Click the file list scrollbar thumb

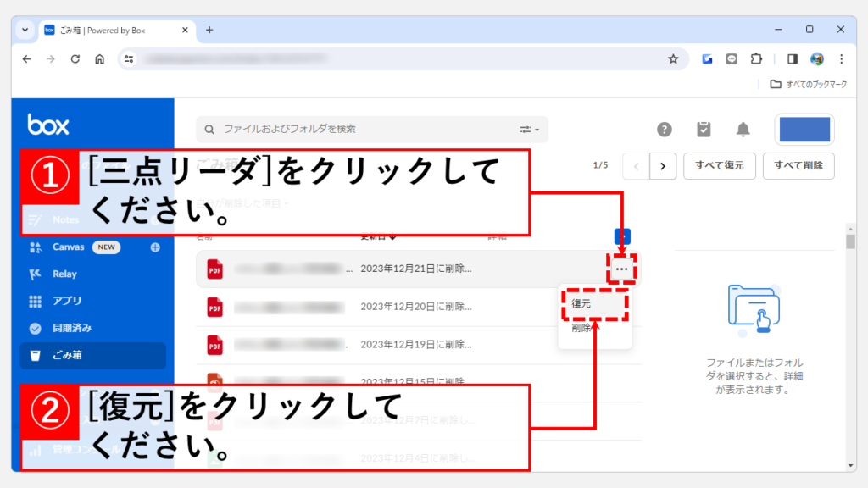(851, 241)
